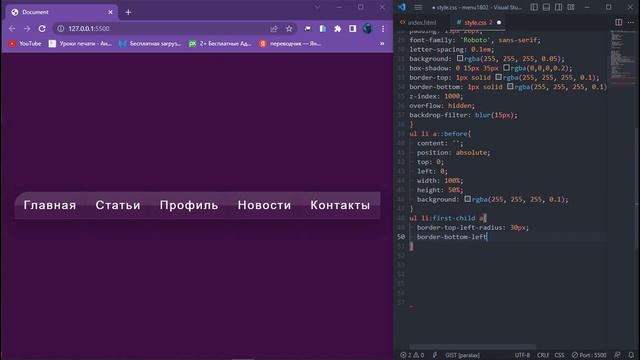Open a new Chrome tab
The image size is (640, 360).
pyautogui.click(x=128, y=12)
